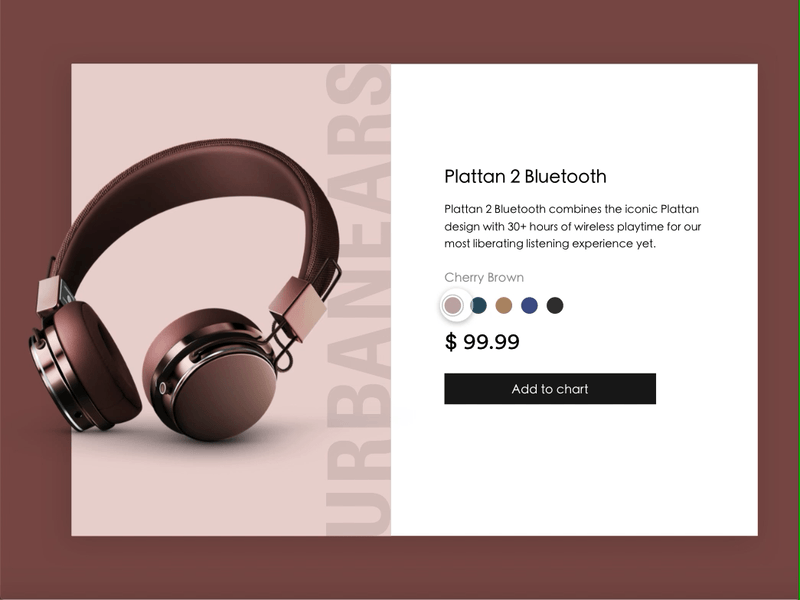Pick the tan brown color swatch

click(x=504, y=306)
